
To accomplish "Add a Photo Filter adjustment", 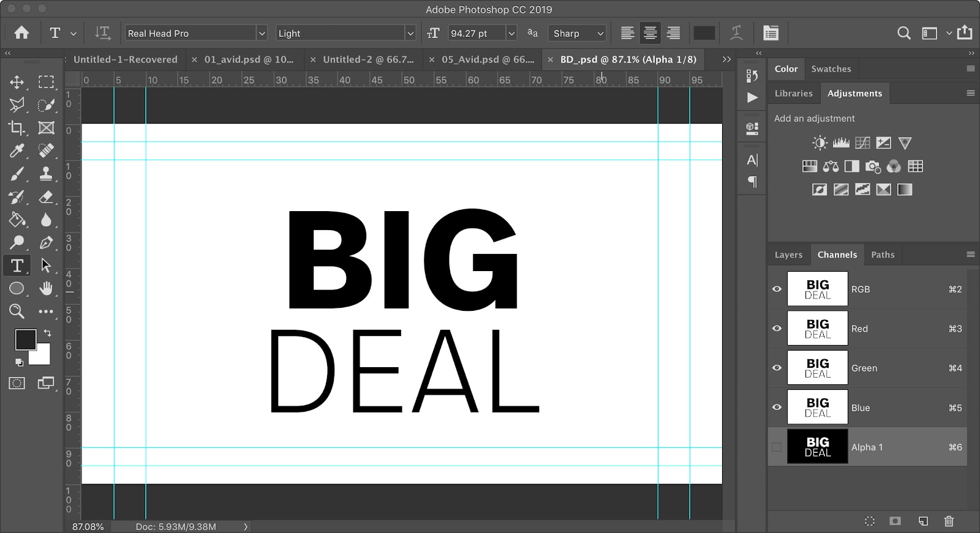I will tap(873, 166).
